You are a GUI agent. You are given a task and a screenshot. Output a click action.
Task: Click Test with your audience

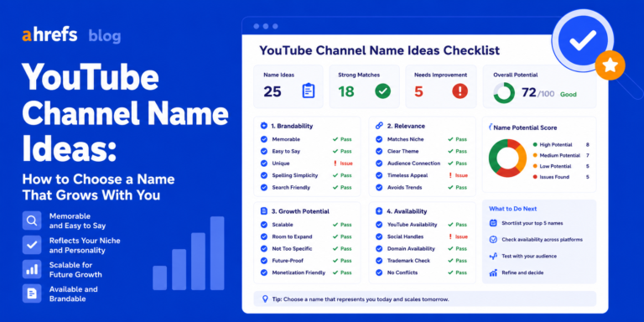pyautogui.click(x=529, y=256)
